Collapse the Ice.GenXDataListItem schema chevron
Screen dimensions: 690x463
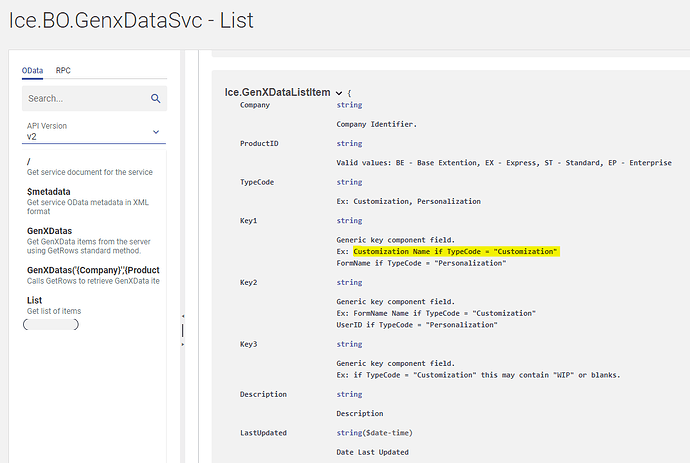(x=339, y=93)
